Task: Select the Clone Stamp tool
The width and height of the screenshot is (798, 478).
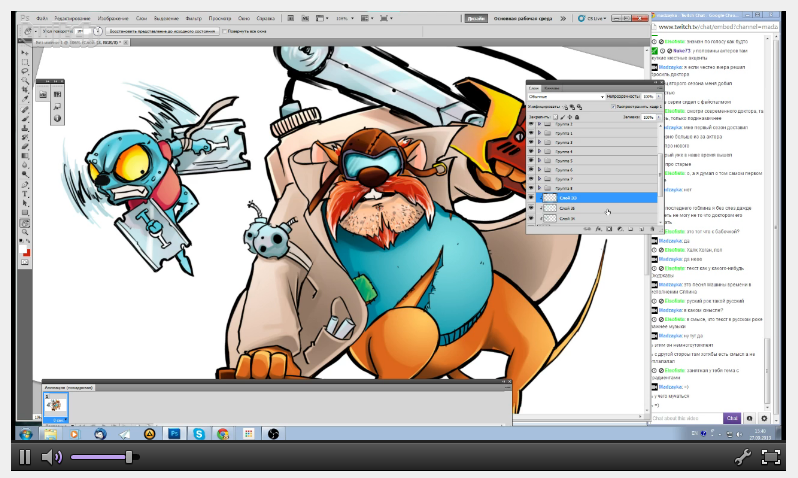Action: [x=24, y=128]
